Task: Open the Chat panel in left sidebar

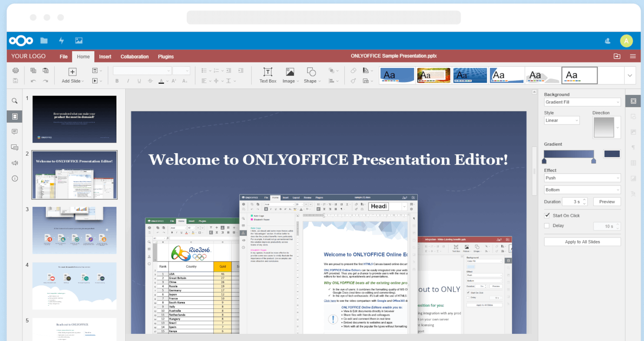Action: click(x=15, y=147)
